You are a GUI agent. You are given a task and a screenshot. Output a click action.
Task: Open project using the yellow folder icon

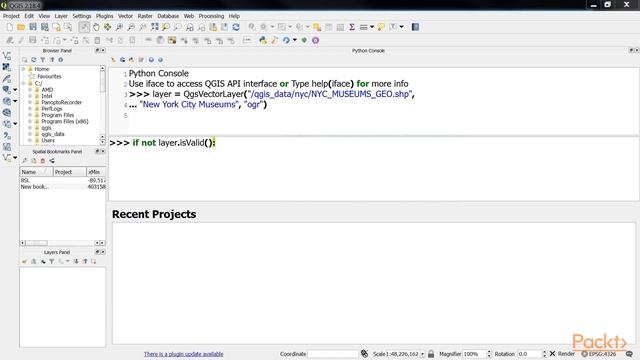click(x=21, y=27)
